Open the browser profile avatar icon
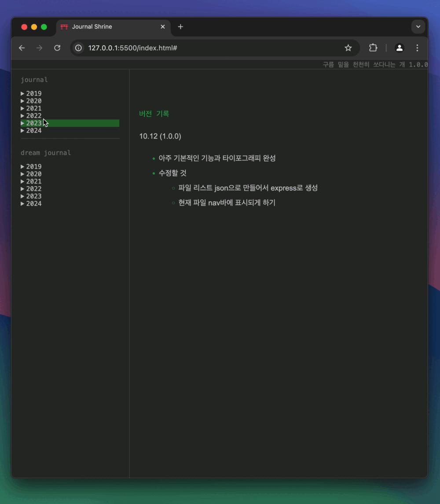This screenshot has width=440, height=504. (399, 48)
